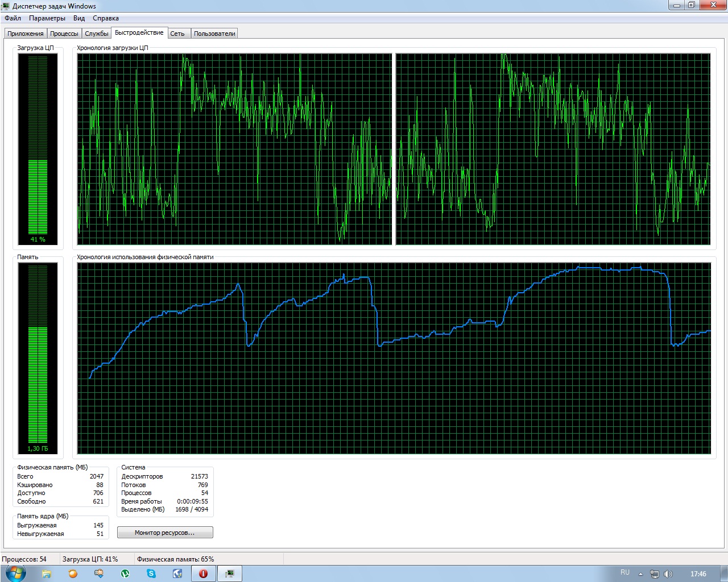Switch to the Процессы tab
728x582 pixels.
tap(64, 34)
